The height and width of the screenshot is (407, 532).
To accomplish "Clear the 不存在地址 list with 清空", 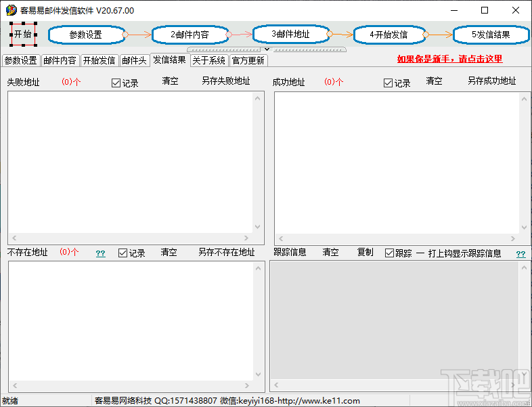I will [169, 252].
